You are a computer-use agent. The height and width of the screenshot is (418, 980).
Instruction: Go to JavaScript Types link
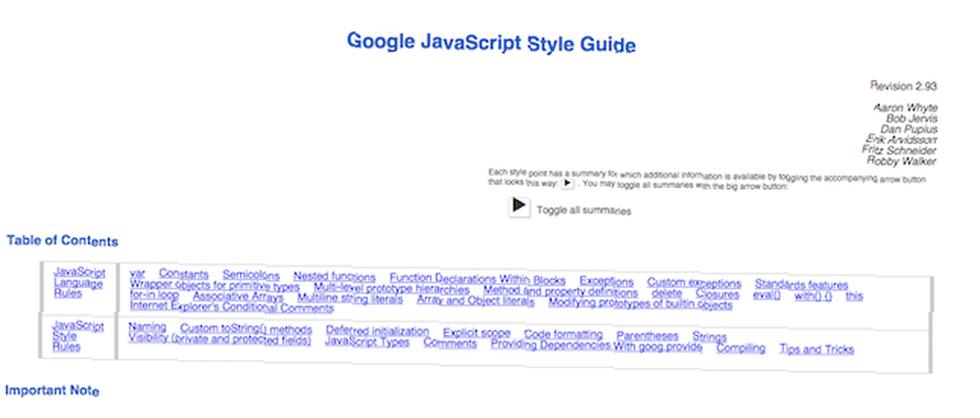point(367,342)
